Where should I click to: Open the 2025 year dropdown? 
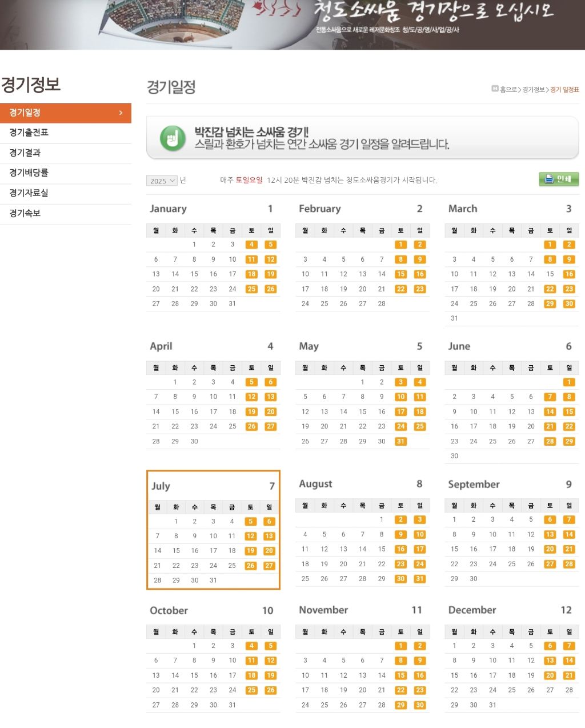(162, 181)
